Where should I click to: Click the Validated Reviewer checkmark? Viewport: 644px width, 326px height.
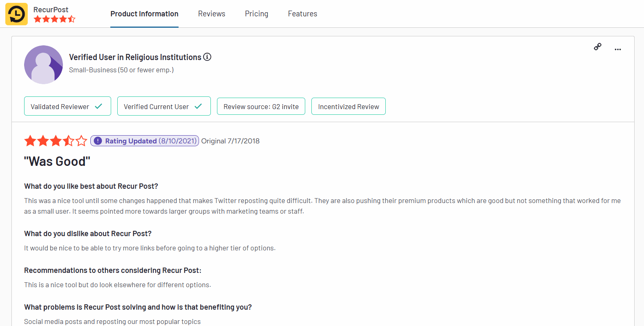(x=98, y=106)
